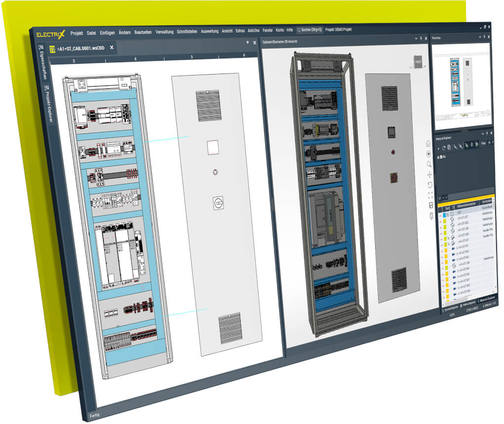Click the rotate view icon in 3D toolbar
Image resolution: width=504 pixels, height=424 pixels.
(429, 185)
